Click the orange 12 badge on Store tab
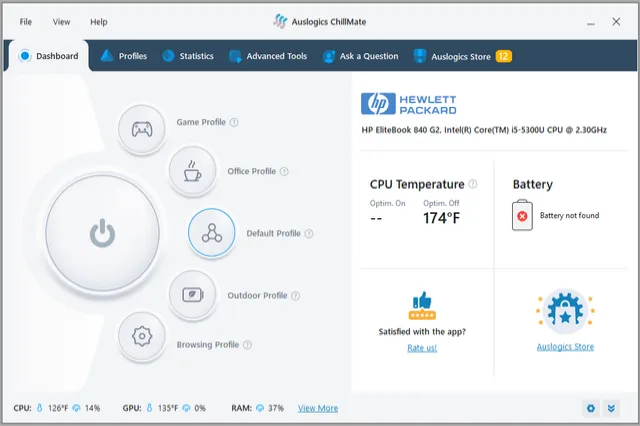The image size is (640, 426). pyautogui.click(x=504, y=56)
